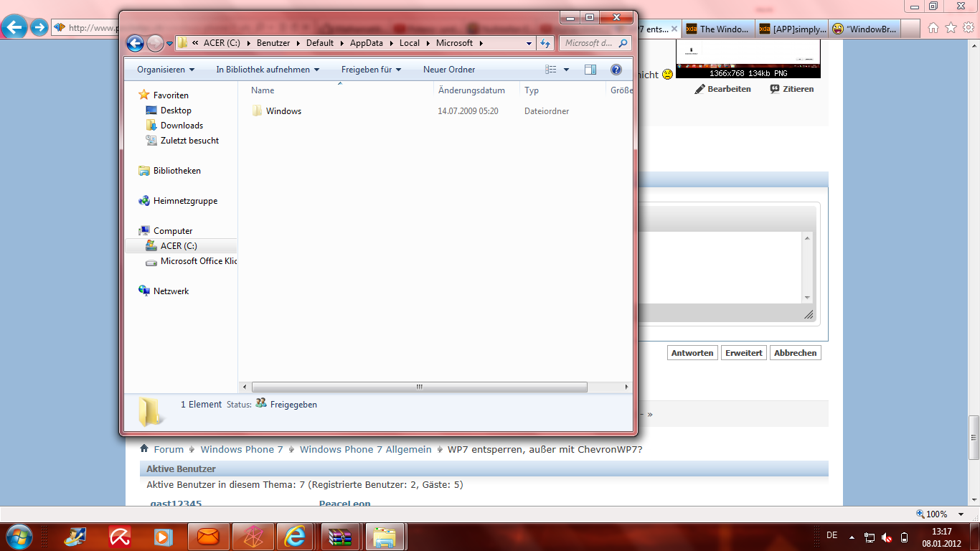
Task: Open the In Bibliothek aufnehmen menu
Action: point(268,70)
